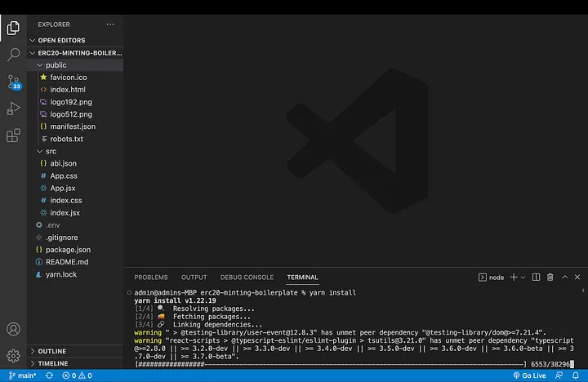
Task: Open package.json in the file explorer
Action: [69, 250]
